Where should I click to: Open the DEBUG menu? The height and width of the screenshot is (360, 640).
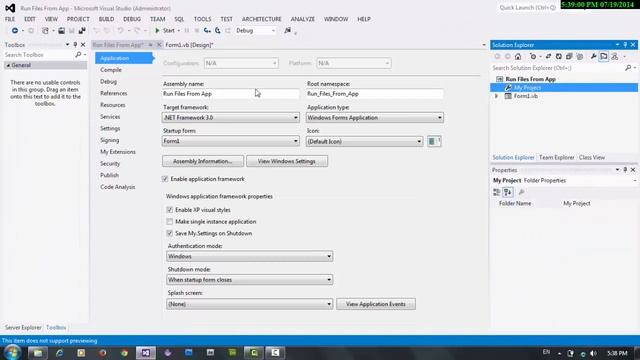tap(132, 19)
